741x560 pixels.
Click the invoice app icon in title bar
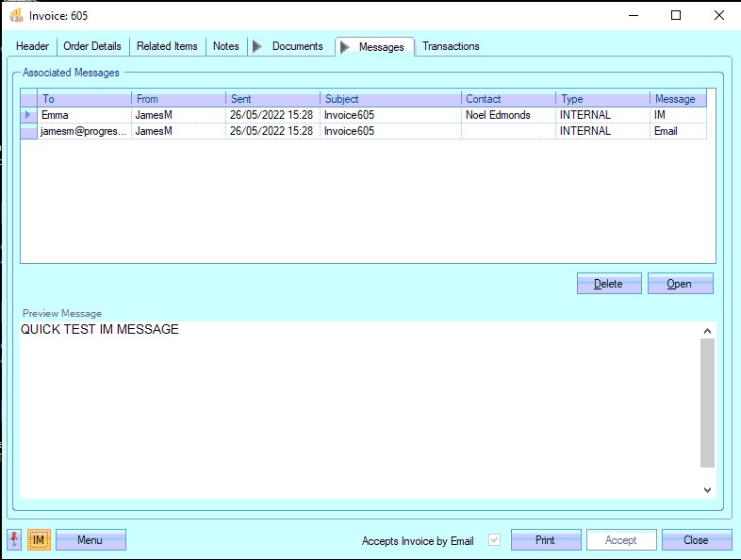tap(15, 15)
